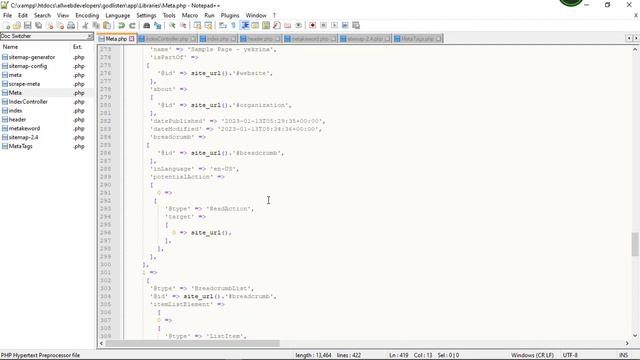Click the Save Recorded Macro icon
Image resolution: width=640 pixels, height=360 pixels.
pos(356,25)
